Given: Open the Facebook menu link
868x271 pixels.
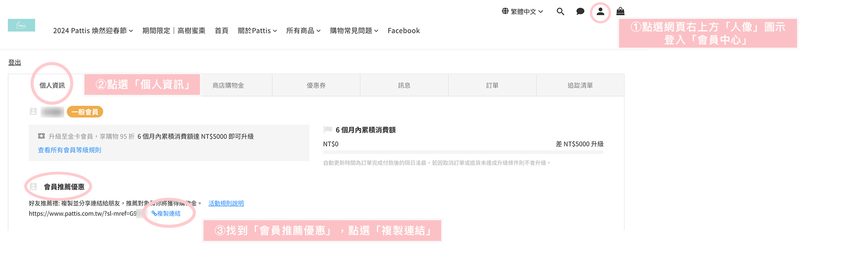Looking at the screenshot, I should [403, 31].
